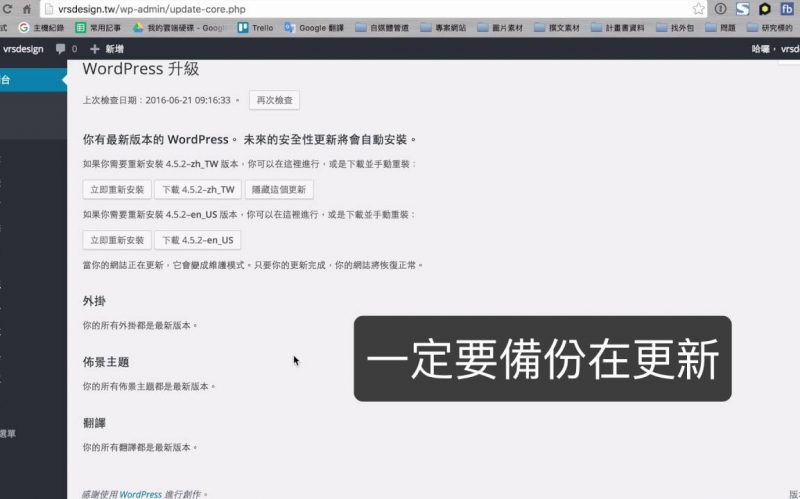
Task: Open the vrsdesign site menu in admin bar
Action: [22, 48]
